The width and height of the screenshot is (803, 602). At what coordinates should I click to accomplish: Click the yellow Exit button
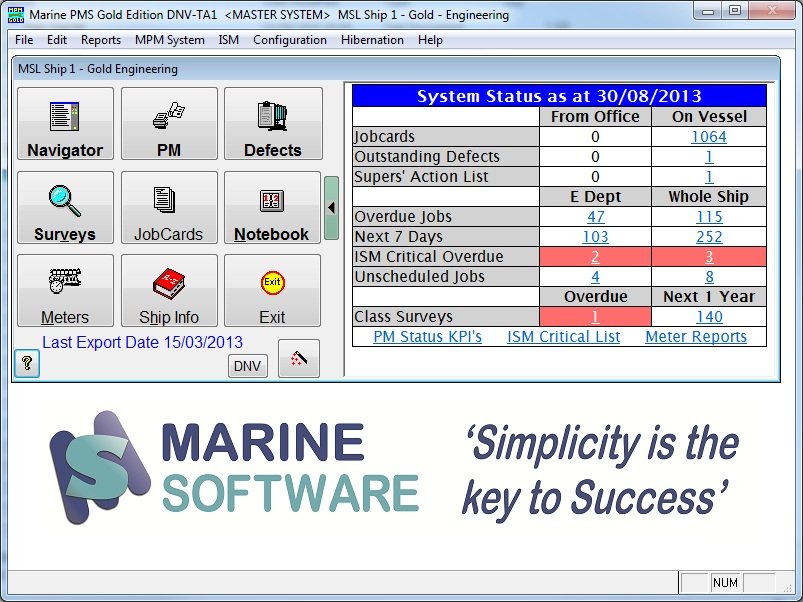[x=272, y=291]
